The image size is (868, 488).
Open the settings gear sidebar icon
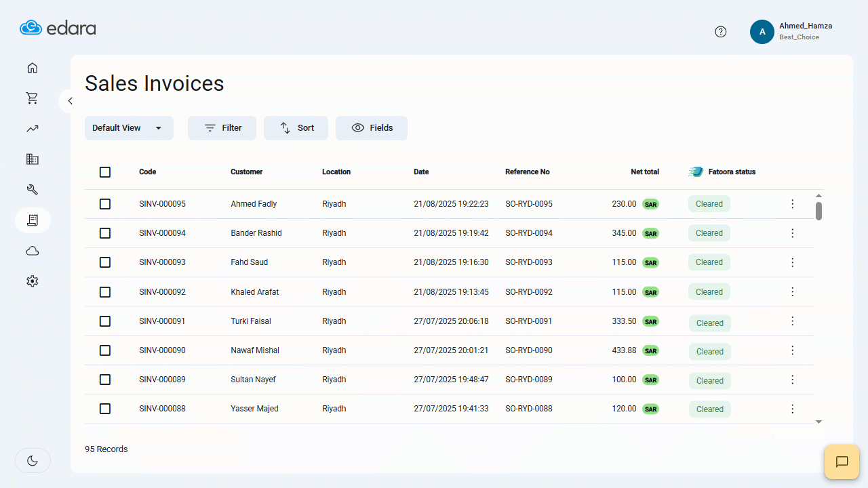(32, 281)
